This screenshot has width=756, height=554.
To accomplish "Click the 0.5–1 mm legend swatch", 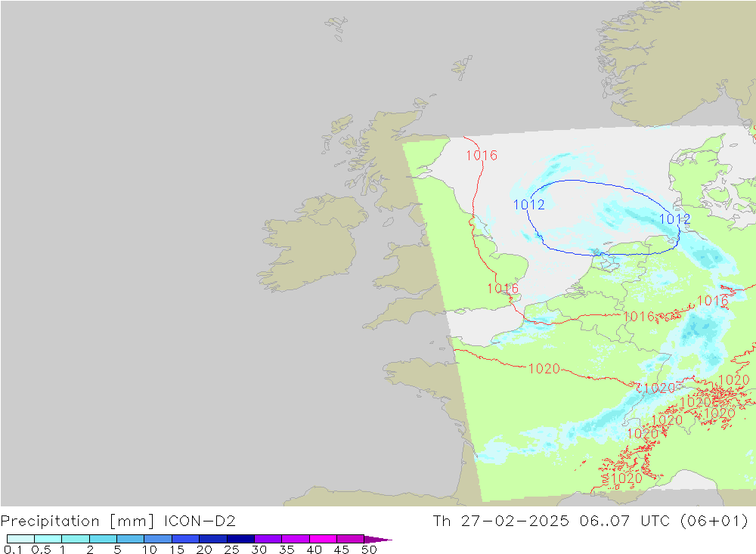I will click(x=48, y=539).
